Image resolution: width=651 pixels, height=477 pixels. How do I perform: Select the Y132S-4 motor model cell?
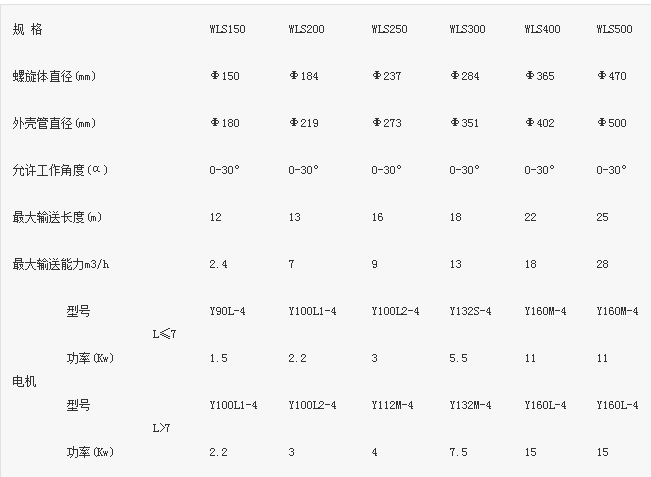pos(471,311)
